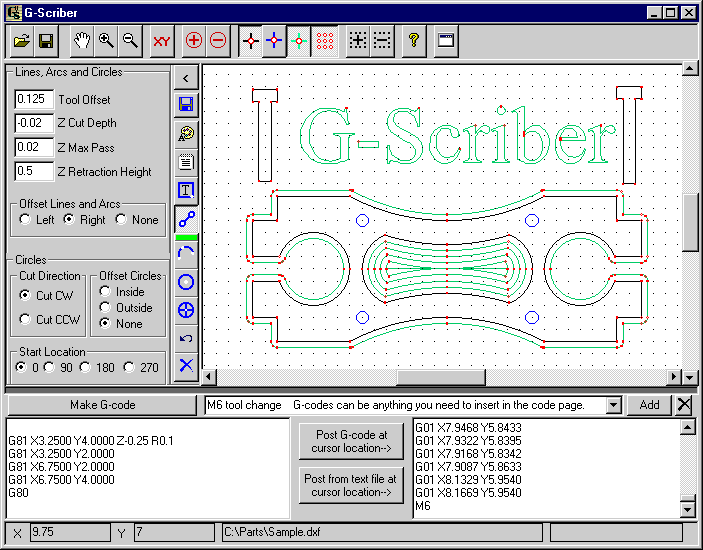703x550 pixels.
Task: Click Post G-code at cursor location
Action: point(351,442)
